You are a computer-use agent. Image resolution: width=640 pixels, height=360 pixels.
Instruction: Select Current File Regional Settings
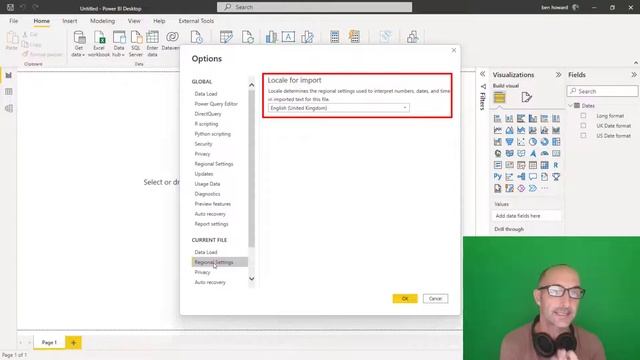220,262
